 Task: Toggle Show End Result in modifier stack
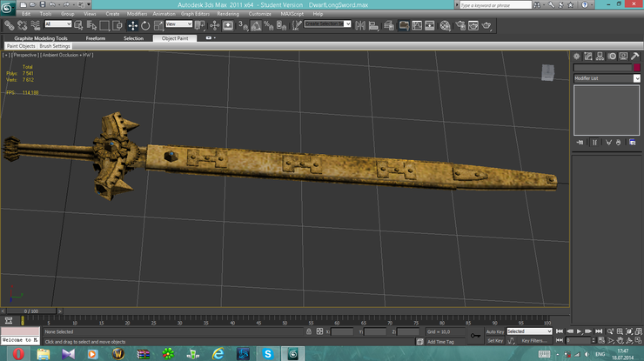click(595, 142)
